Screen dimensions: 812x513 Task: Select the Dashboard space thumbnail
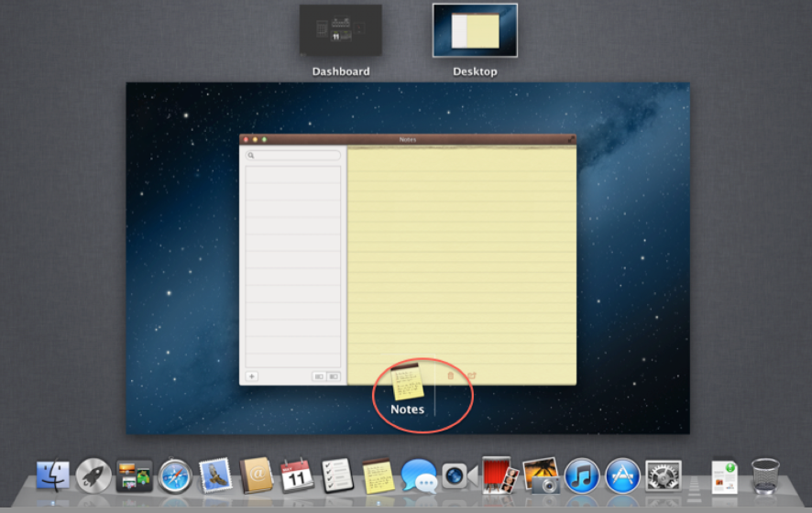341,31
